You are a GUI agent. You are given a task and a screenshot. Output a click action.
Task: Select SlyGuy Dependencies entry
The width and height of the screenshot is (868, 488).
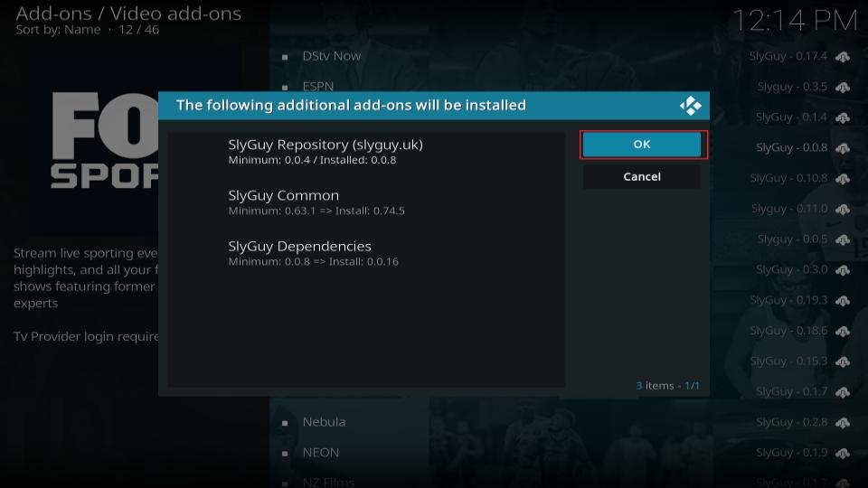[366, 253]
